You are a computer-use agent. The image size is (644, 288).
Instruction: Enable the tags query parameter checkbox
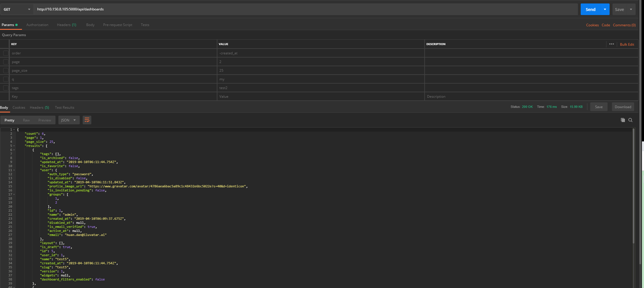coord(6,88)
